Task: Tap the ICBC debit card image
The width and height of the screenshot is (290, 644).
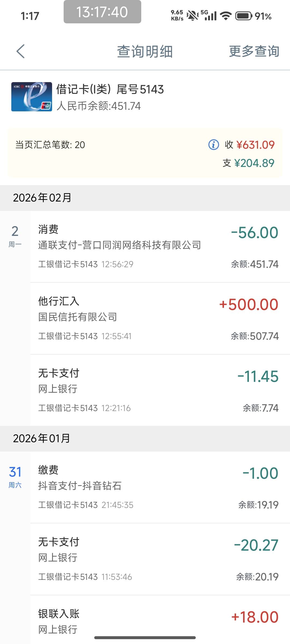Action: (31, 97)
